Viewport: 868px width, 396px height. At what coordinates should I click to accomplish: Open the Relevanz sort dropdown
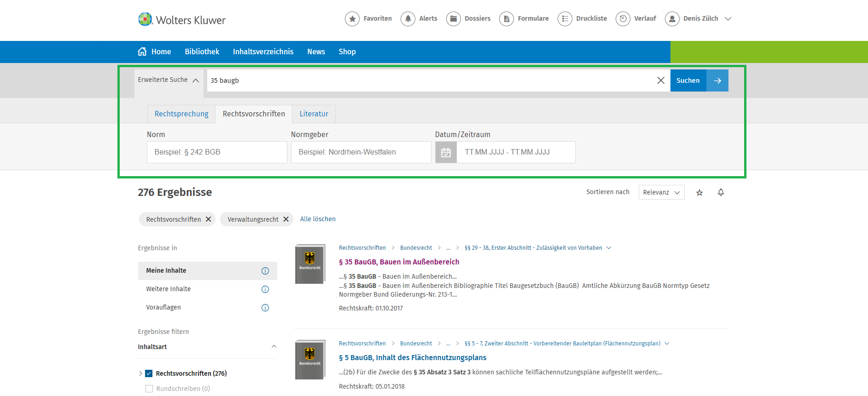661,192
